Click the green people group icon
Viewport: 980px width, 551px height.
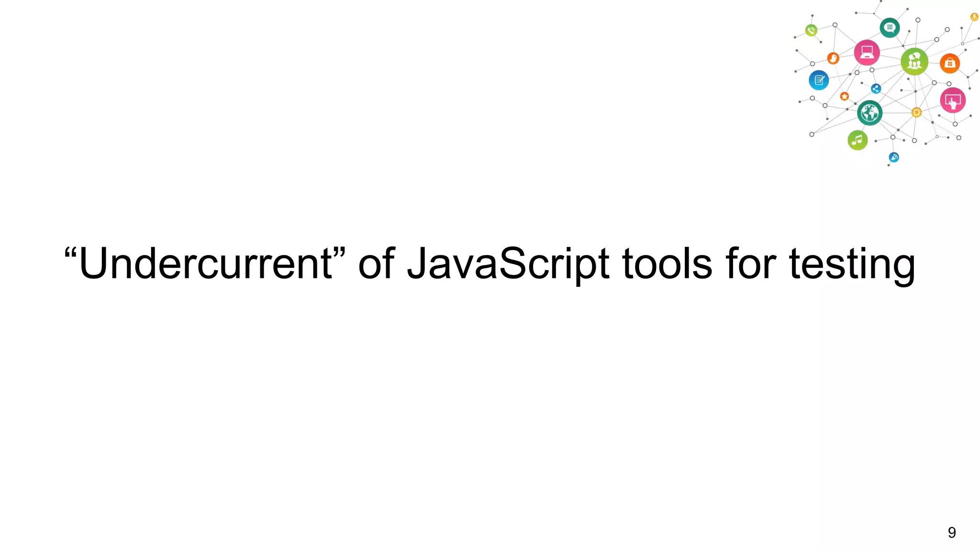[914, 62]
